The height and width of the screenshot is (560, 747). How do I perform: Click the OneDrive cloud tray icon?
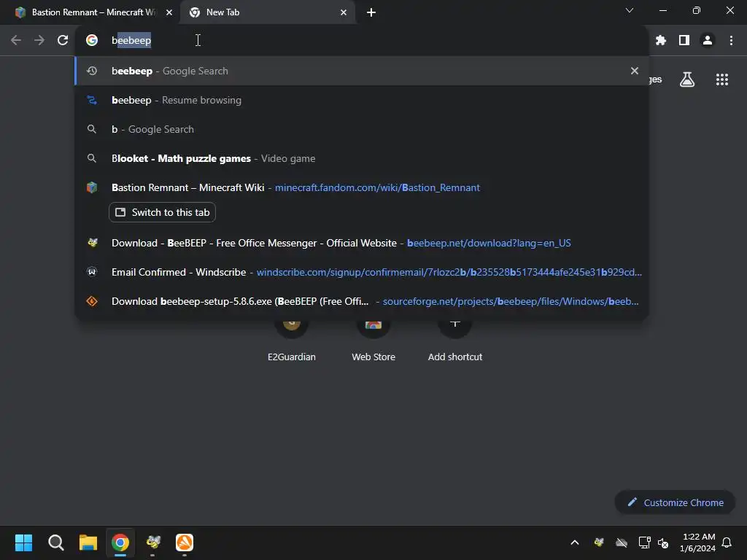622,542
